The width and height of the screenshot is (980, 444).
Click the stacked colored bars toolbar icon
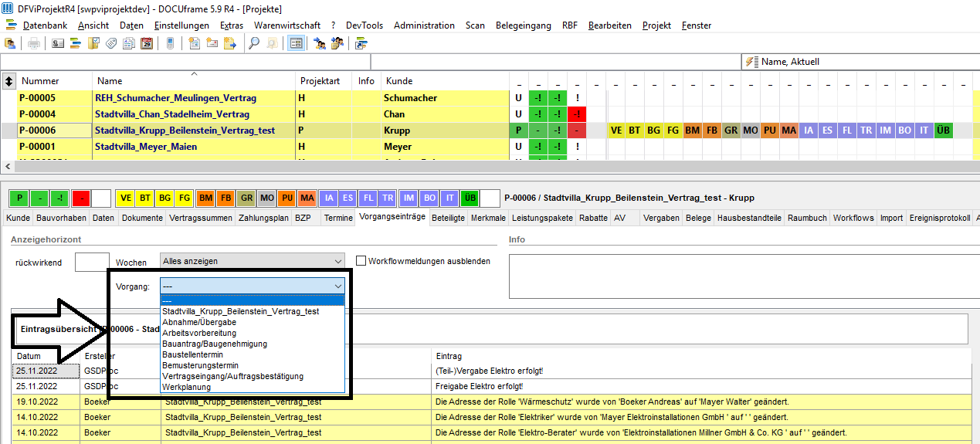click(76, 43)
